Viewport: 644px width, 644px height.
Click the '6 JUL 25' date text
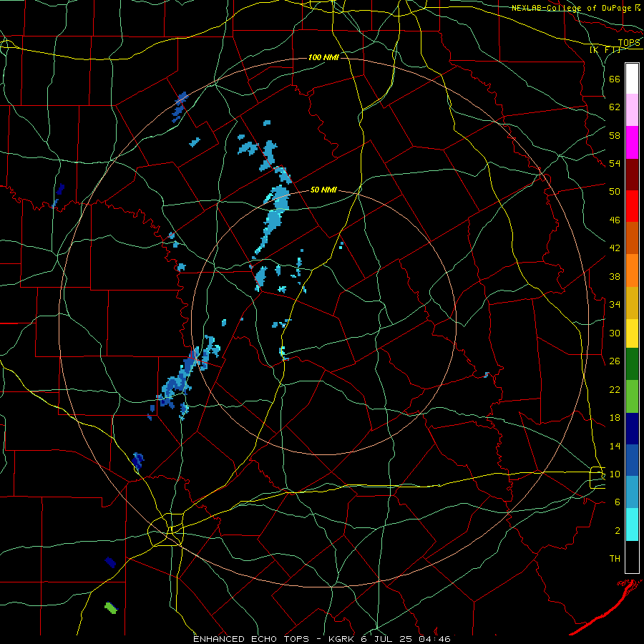[x=387, y=639]
